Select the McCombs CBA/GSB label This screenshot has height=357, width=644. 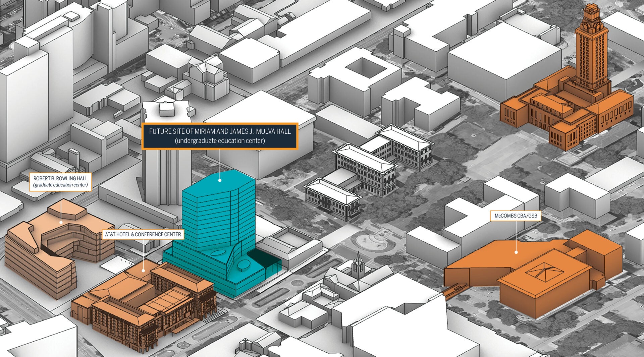(516, 216)
